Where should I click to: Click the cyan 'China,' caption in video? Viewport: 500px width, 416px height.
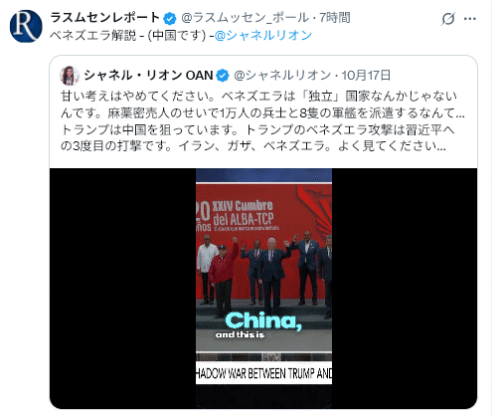click(x=264, y=321)
